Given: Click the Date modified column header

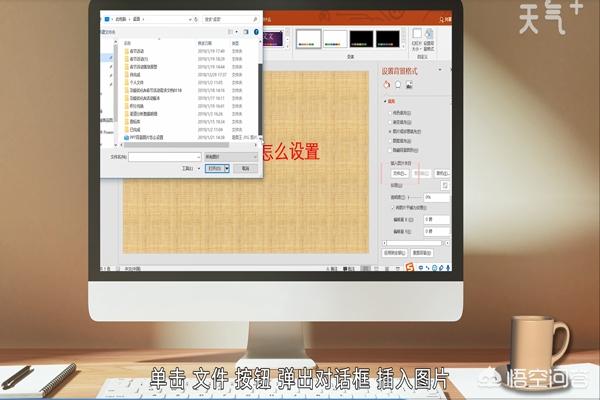Looking at the screenshot, I should tap(205, 43).
